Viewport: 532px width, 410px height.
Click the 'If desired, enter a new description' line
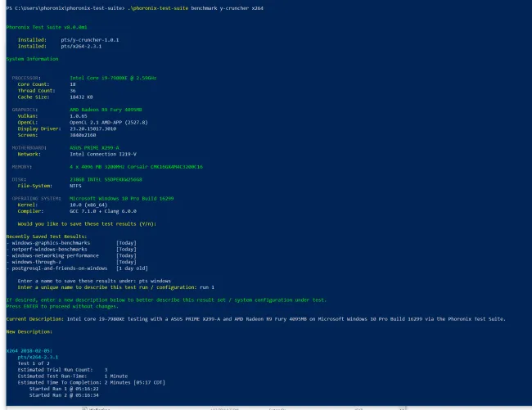pos(166,300)
